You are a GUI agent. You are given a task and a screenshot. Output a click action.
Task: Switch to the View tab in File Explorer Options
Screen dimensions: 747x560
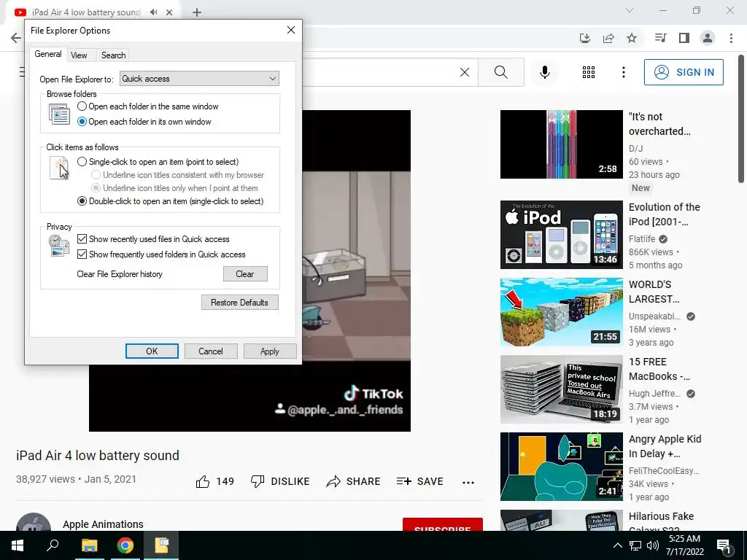point(79,55)
